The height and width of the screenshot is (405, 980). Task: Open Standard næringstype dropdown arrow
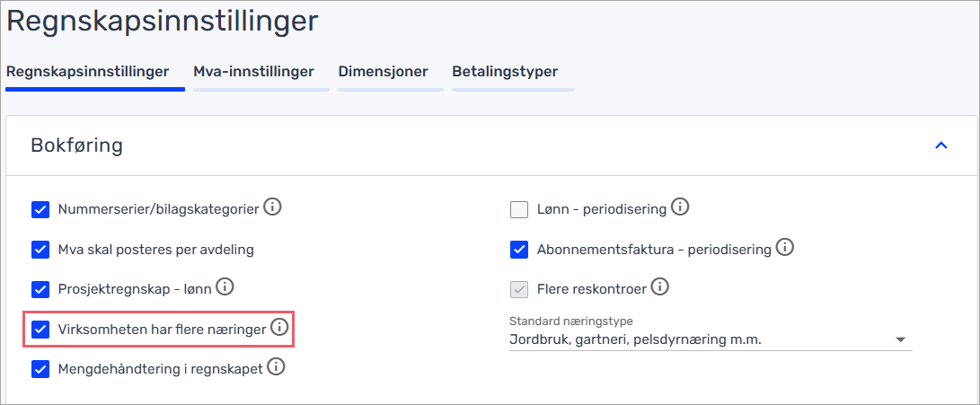(900, 340)
